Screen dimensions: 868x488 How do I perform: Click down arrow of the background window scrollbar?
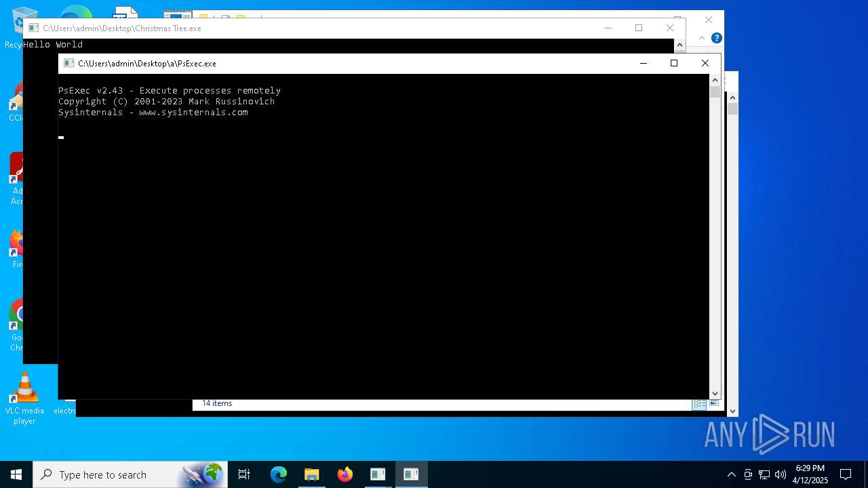point(732,411)
